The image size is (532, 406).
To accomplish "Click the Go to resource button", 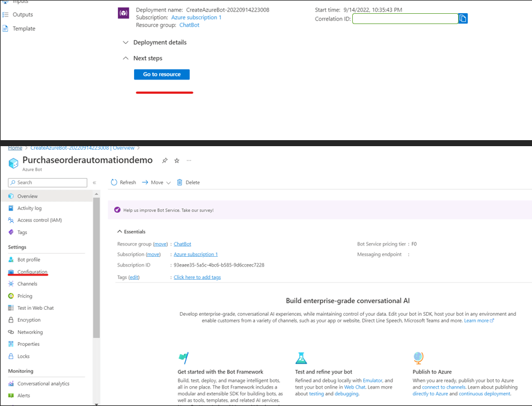I will click(x=162, y=75).
